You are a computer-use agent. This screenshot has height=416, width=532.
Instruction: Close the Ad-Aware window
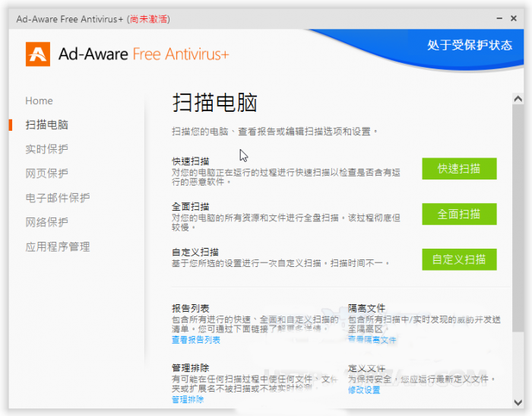pos(514,19)
